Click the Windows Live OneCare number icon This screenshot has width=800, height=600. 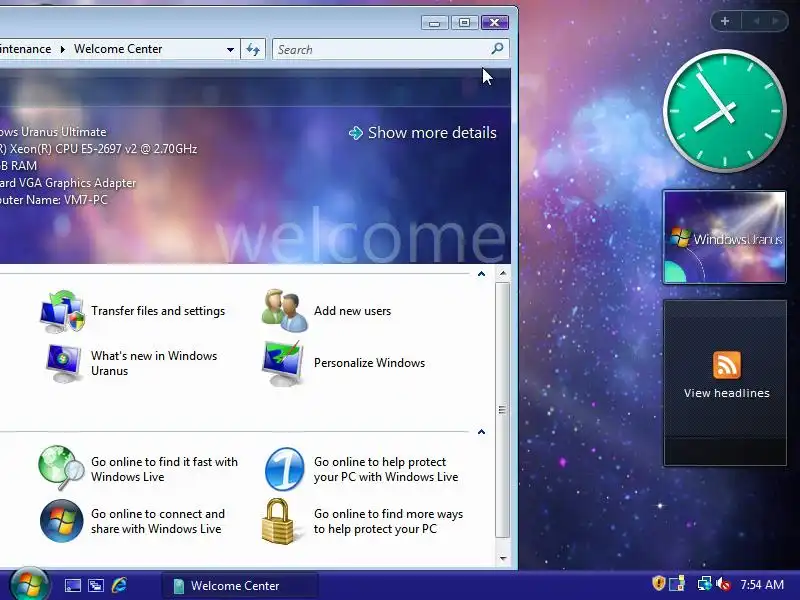[x=284, y=469]
